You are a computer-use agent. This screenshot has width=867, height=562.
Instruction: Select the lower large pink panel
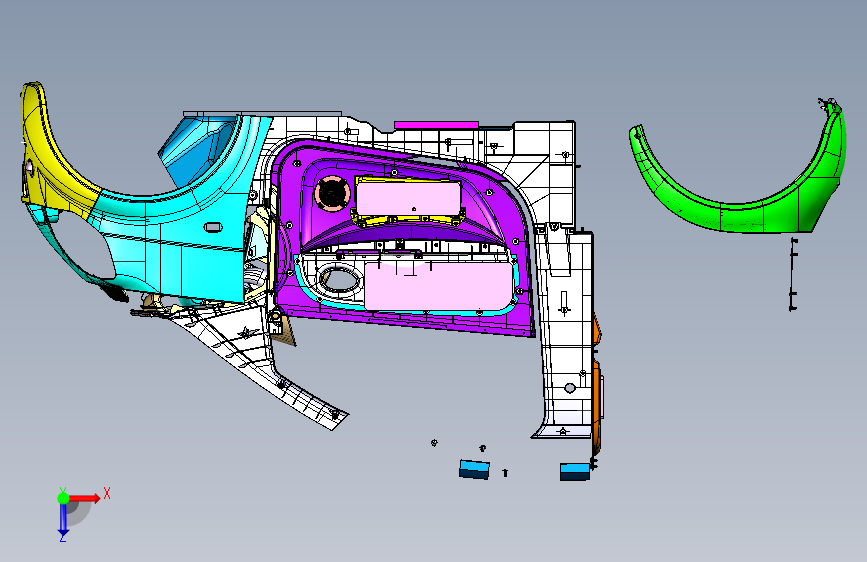pyautogui.click(x=438, y=286)
